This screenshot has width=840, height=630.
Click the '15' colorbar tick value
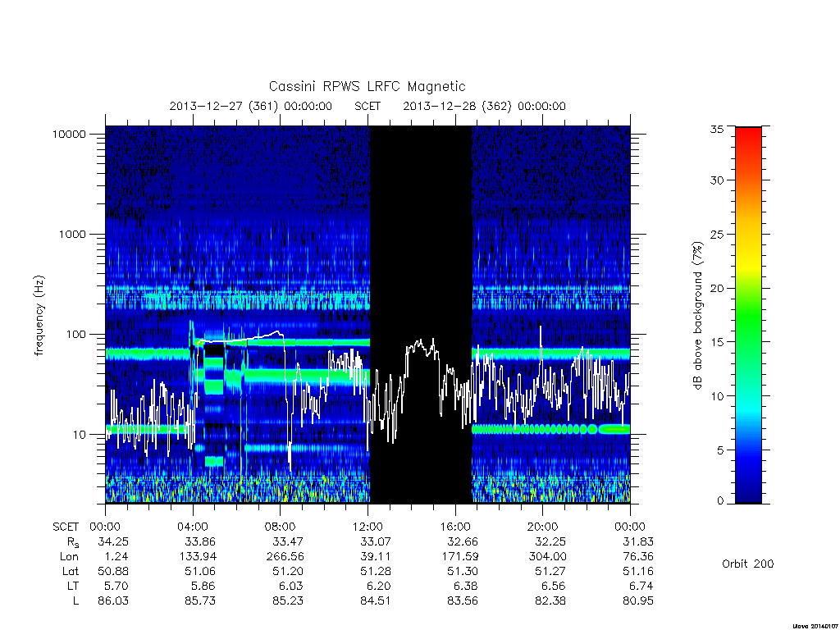[716, 342]
